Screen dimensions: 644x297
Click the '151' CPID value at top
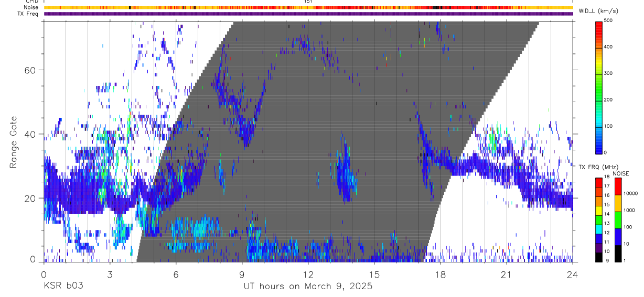[x=308, y=2]
